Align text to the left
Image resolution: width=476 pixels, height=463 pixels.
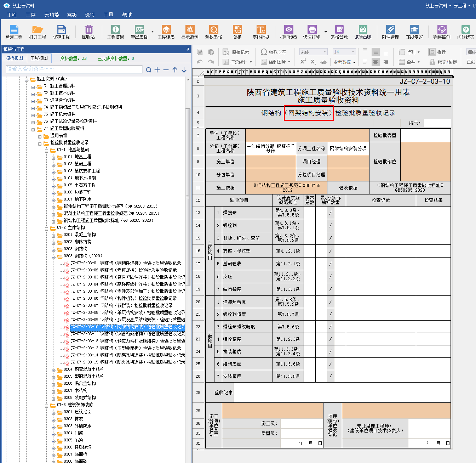click(365, 62)
